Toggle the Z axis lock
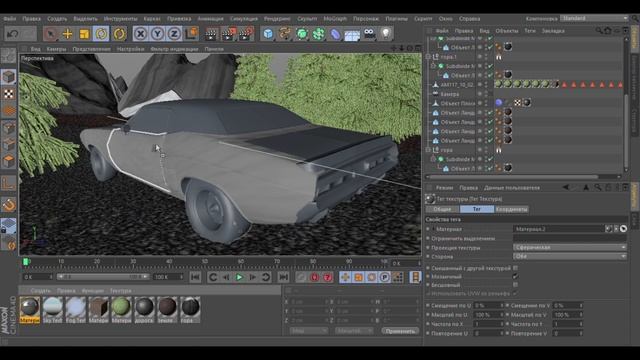 coord(174,33)
